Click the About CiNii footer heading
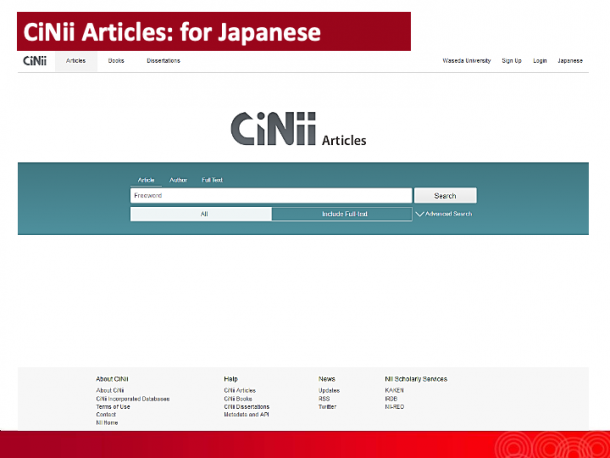The image size is (610, 458). pos(112,379)
